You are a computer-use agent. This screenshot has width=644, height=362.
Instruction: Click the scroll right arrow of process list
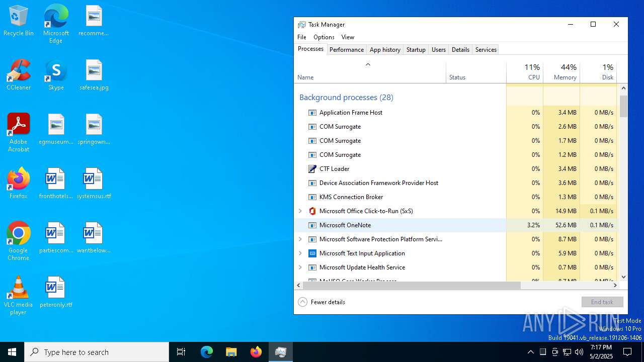tap(615, 285)
